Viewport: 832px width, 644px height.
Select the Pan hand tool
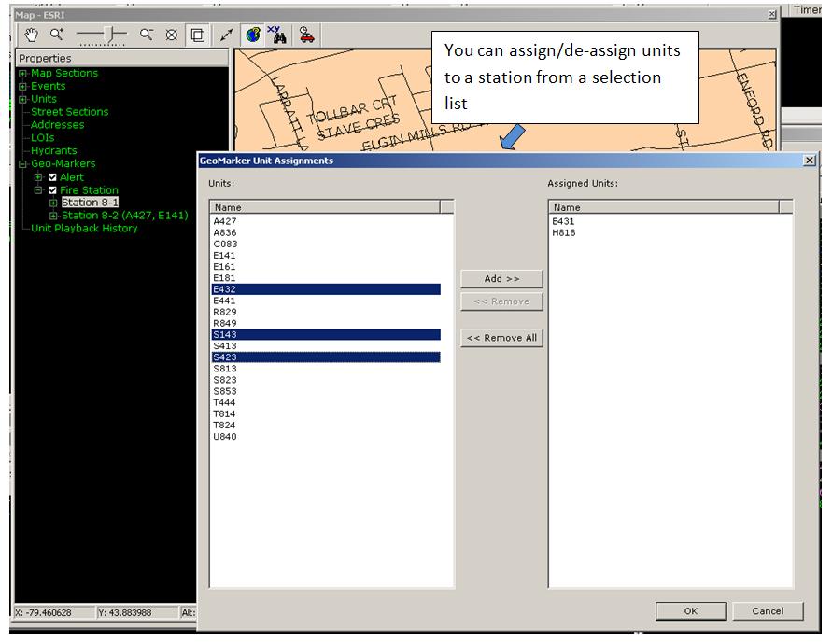click(x=31, y=35)
